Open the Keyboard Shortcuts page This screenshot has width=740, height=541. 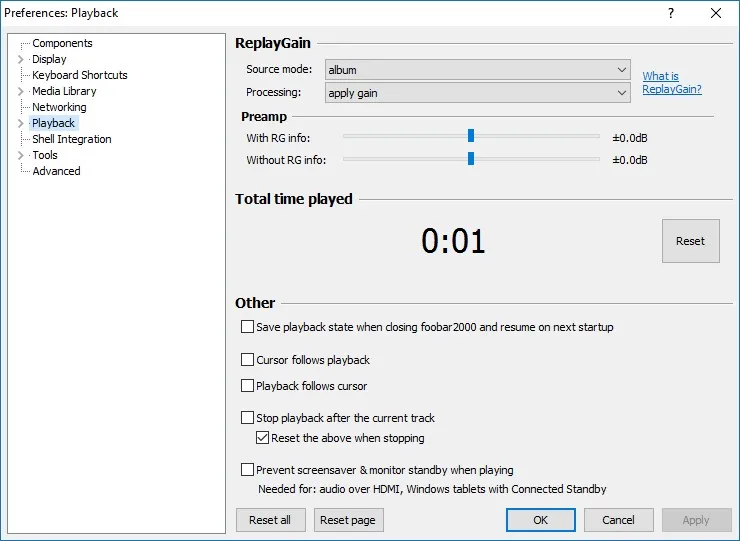point(80,75)
